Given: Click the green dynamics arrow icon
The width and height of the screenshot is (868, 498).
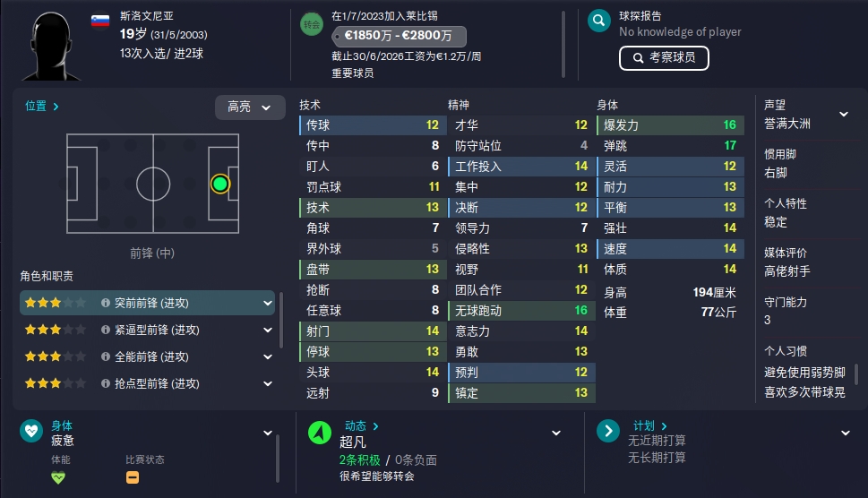Looking at the screenshot, I should coord(320,433).
